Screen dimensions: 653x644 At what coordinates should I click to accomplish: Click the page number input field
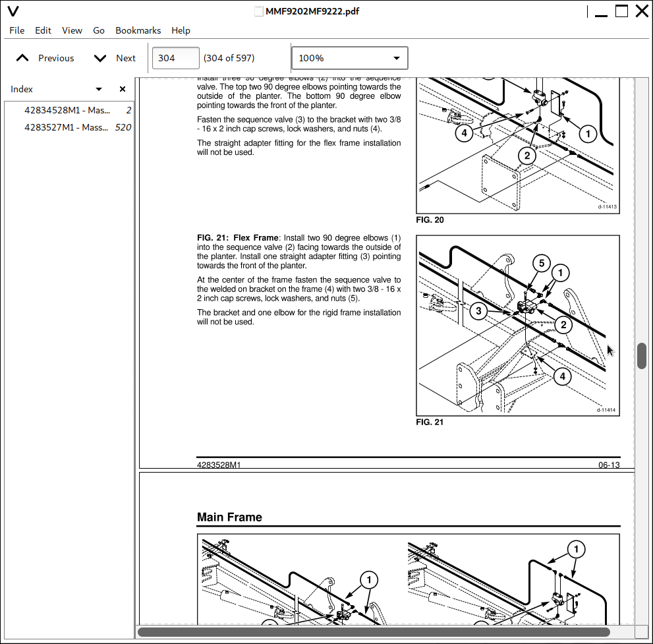click(x=175, y=58)
